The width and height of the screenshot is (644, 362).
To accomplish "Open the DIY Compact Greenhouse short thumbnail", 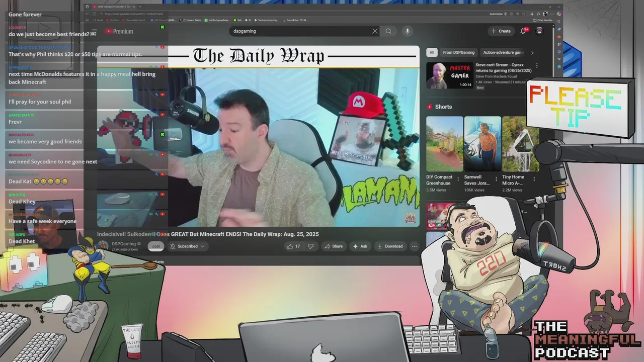I will click(x=445, y=144).
